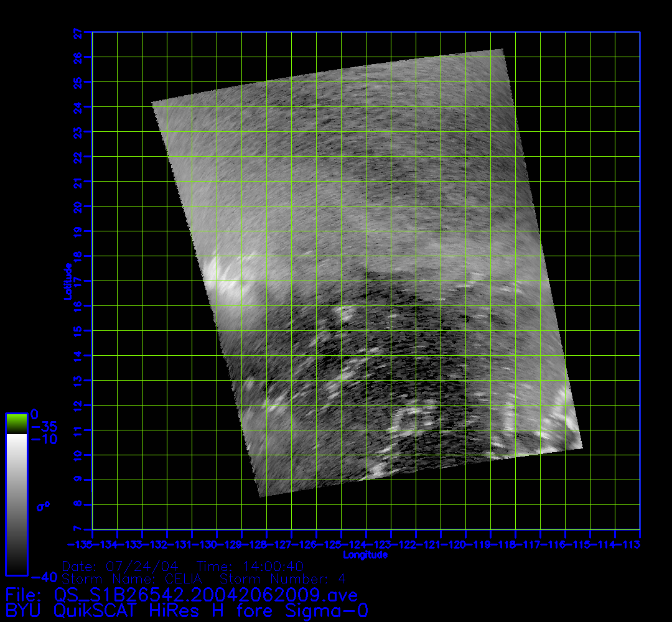Click the file name QS_S1B26542.20042062009.ave
672x622 pixels.
coord(182,595)
